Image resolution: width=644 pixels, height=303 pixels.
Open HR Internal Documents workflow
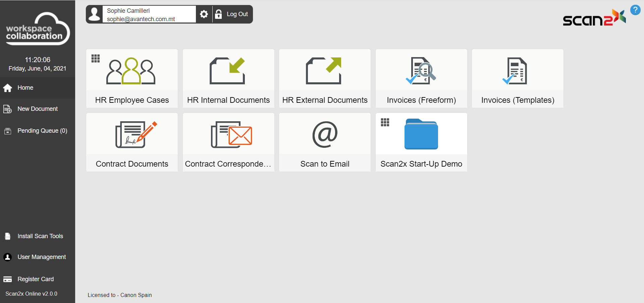228,79
